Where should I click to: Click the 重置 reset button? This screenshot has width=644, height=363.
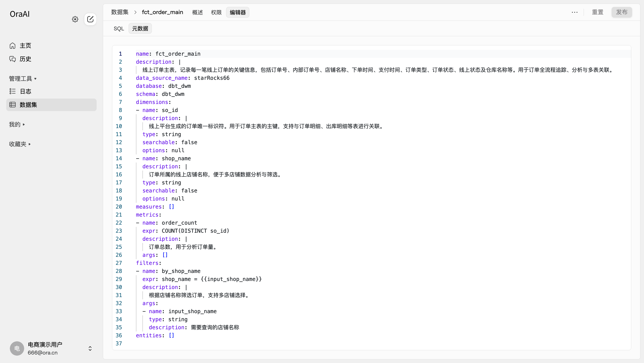tap(597, 12)
